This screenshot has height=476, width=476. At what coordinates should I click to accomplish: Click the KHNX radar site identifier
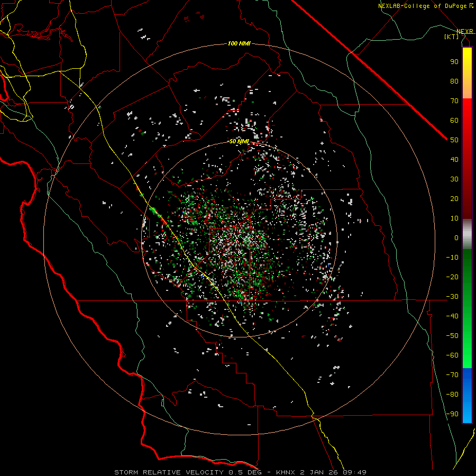pos(287,472)
